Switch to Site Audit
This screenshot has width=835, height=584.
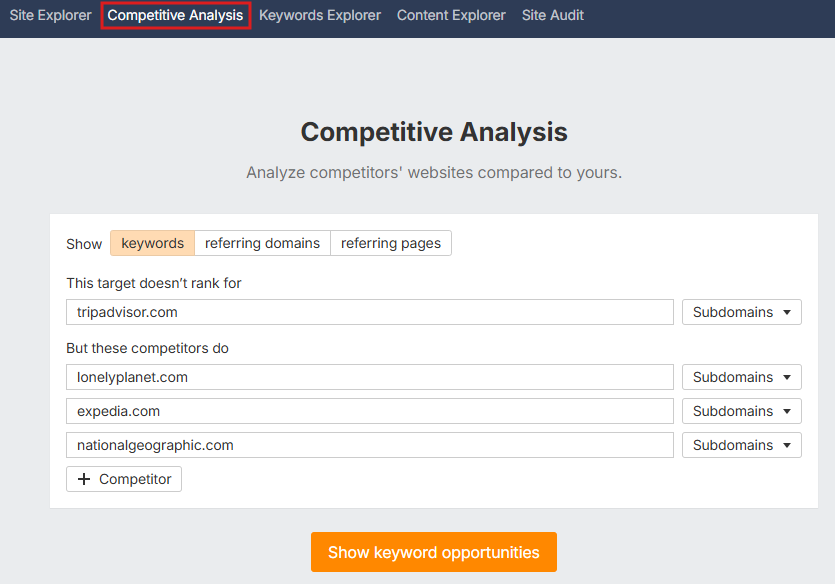(x=553, y=15)
